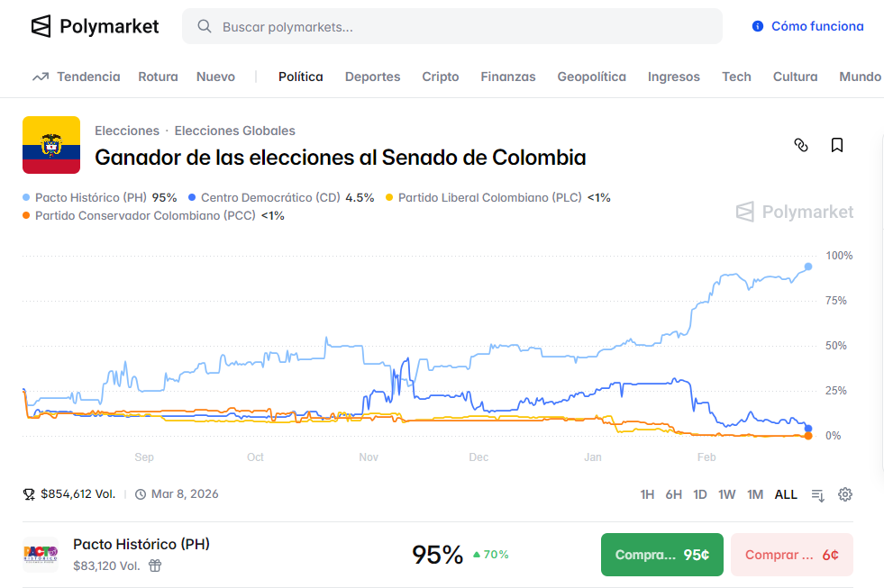The width and height of the screenshot is (884, 588).
Task: Click the Colombia flag thumbnail
Action: [x=51, y=145]
